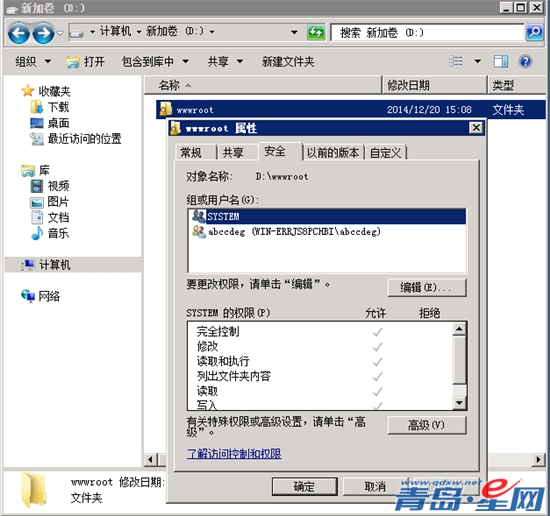The image size is (550, 516).
Task: Switch to the 以前的版本 tab
Action: 333,153
